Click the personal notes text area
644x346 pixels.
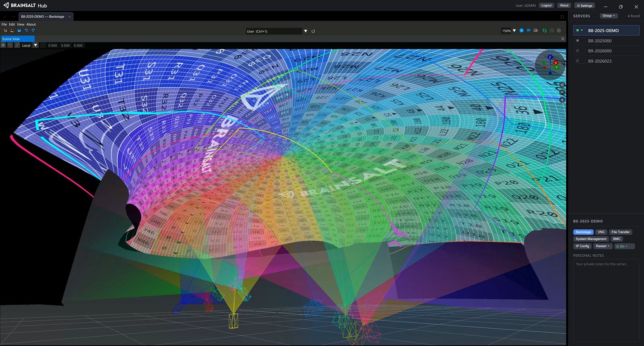606,300
